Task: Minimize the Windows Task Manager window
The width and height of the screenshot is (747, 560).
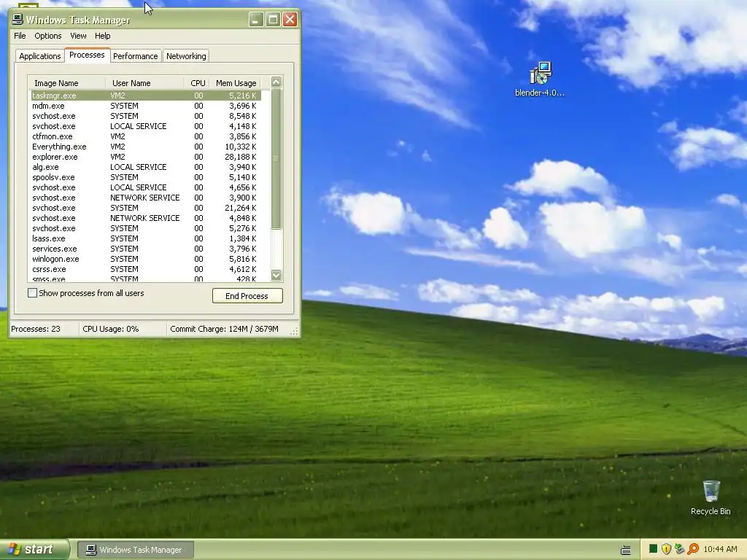Action: coord(256,20)
